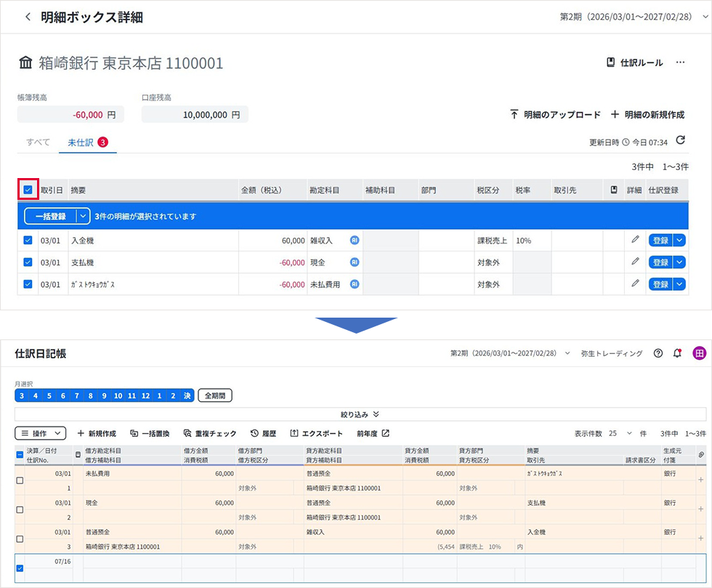Screen dimensions: 712x588
Task: Edit details of 入金機 row with pencil
Action: pos(635,239)
